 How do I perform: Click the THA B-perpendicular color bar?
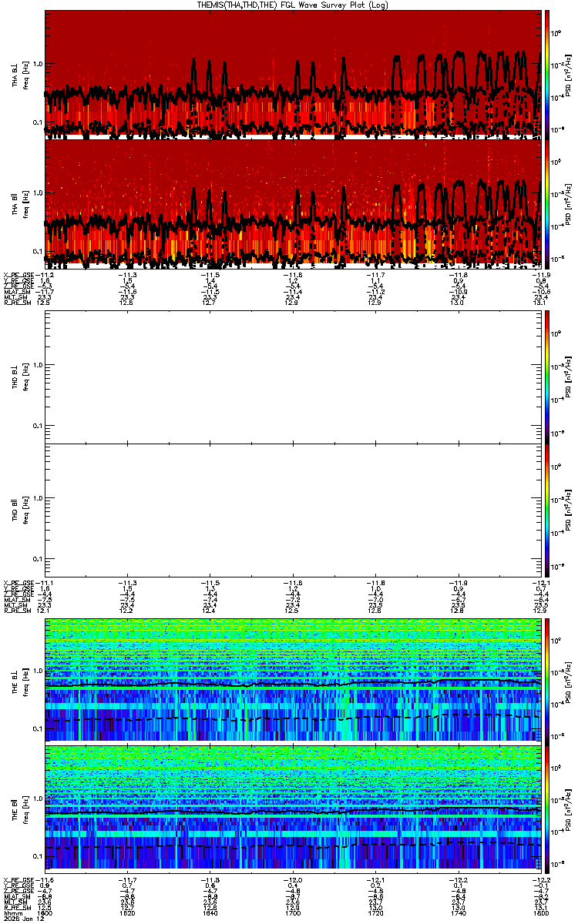(x=549, y=74)
